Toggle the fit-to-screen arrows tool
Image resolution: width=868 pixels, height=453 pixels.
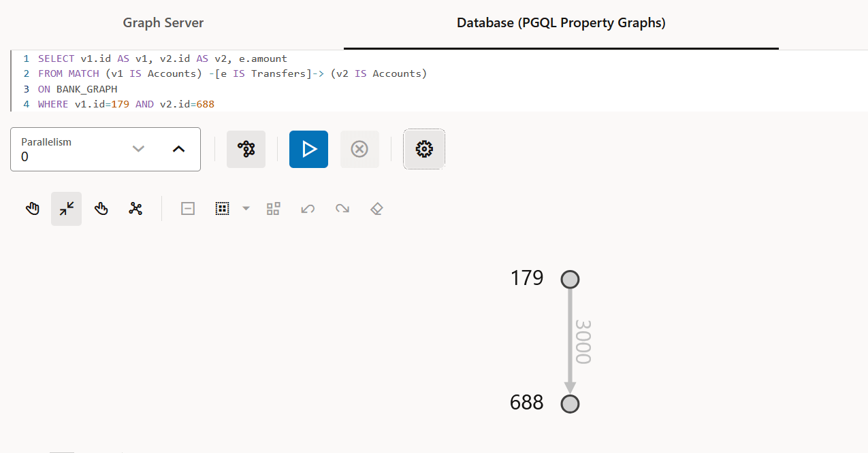coord(67,209)
